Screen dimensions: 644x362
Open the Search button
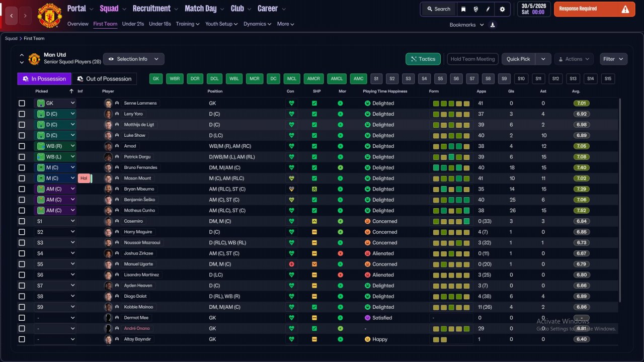[x=438, y=9]
